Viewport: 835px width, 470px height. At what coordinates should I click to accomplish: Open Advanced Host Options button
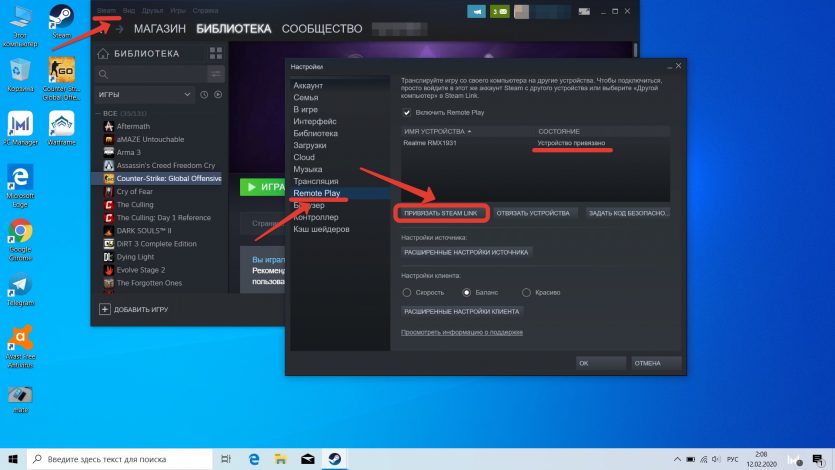(466, 252)
